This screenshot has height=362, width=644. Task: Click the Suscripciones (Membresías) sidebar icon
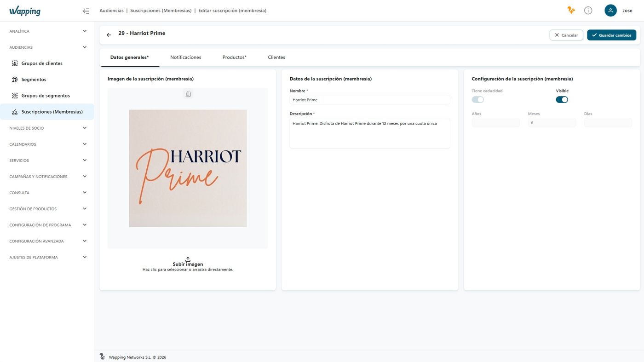pos(15,112)
